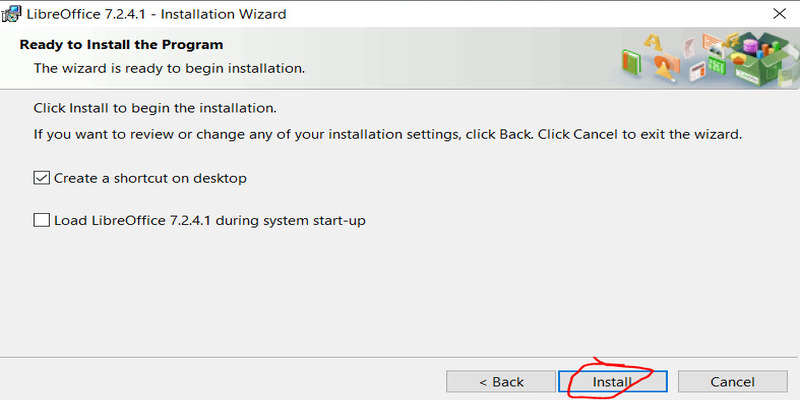
Task: Cancel the installation wizard
Action: point(733,382)
